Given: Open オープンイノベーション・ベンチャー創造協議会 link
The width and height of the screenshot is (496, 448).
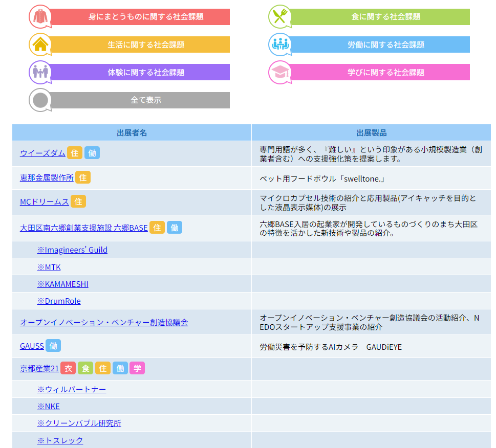Looking at the screenshot, I should [104, 323].
